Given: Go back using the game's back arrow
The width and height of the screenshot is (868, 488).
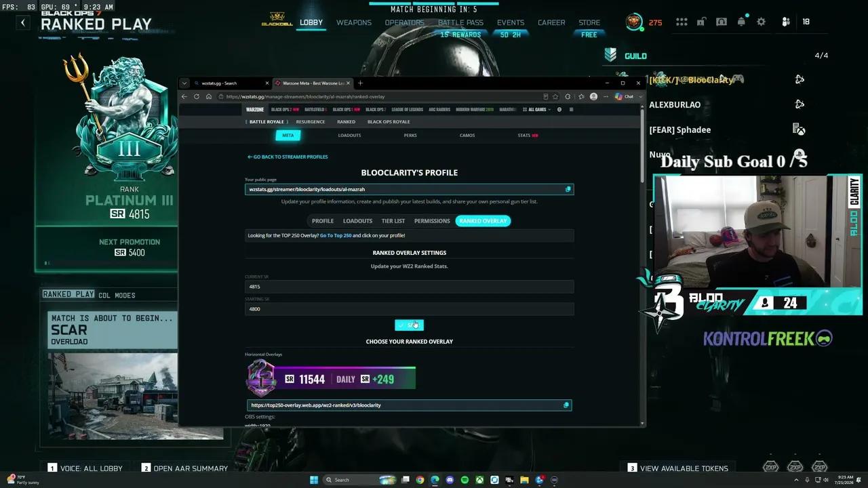Looking at the screenshot, I should (22, 22).
